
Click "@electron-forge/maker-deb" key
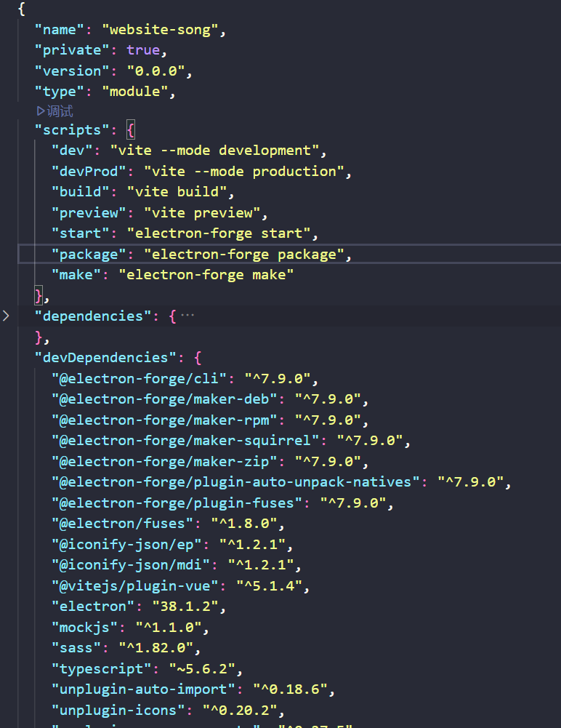click(165, 399)
